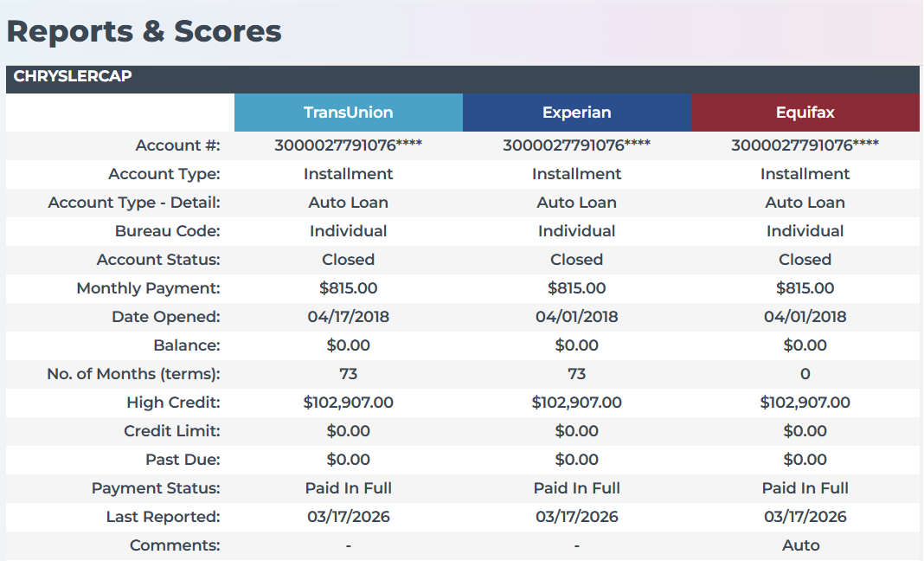Click TransUnion Auto Loan value
Viewport: 924px width, 561px height.
[349, 203]
